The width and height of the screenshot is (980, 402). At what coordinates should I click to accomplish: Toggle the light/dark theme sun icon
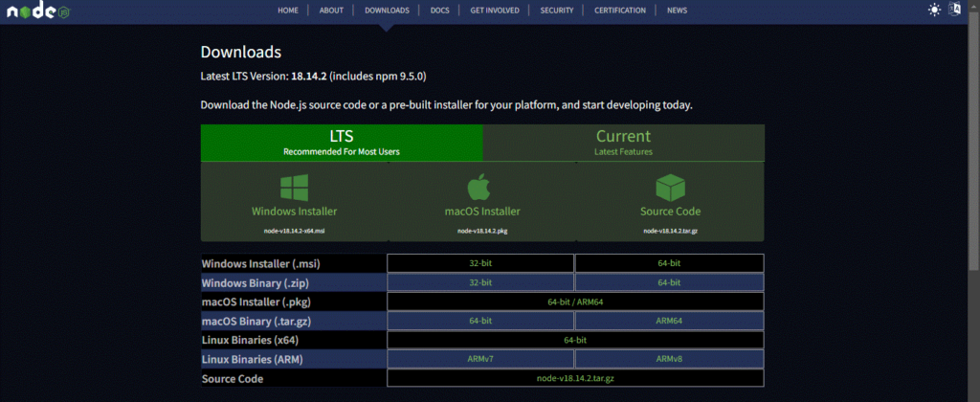click(x=934, y=10)
